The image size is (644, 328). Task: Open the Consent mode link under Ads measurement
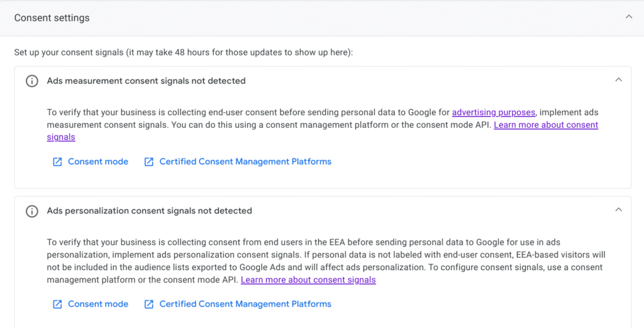click(98, 162)
